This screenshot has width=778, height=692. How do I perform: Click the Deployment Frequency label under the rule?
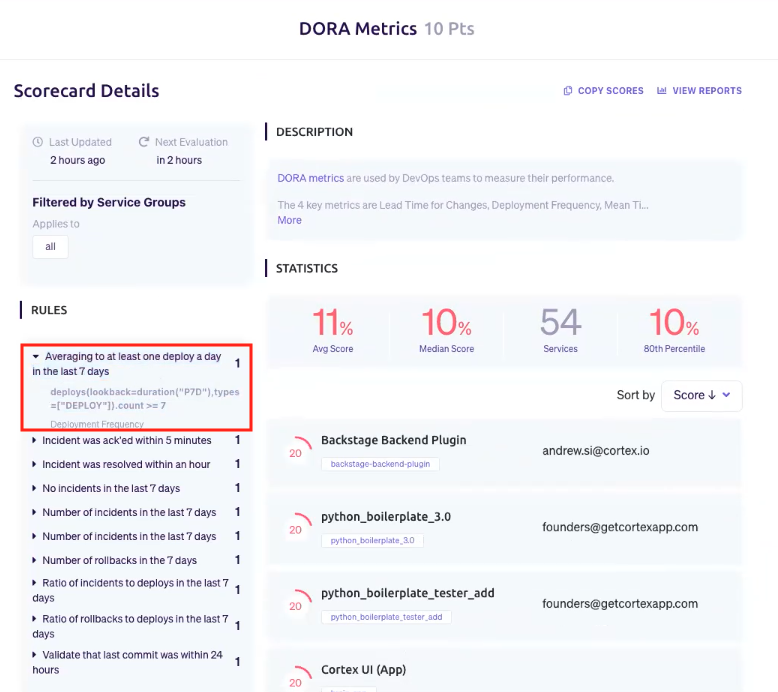click(x=97, y=424)
